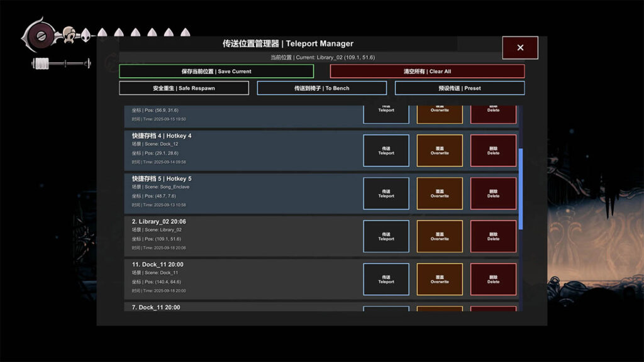The image size is (644, 362).
Task: Overwrite the Hotkey 5 save slot
Action: point(440,194)
